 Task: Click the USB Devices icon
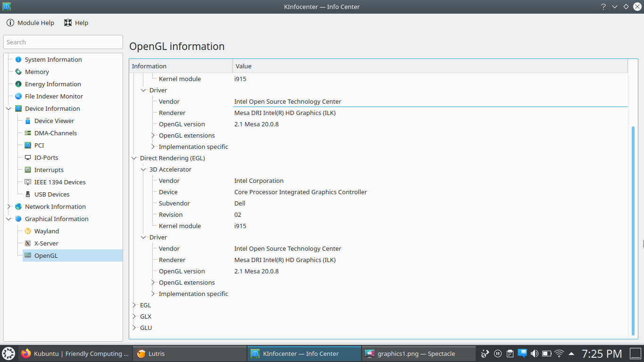(28, 194)
